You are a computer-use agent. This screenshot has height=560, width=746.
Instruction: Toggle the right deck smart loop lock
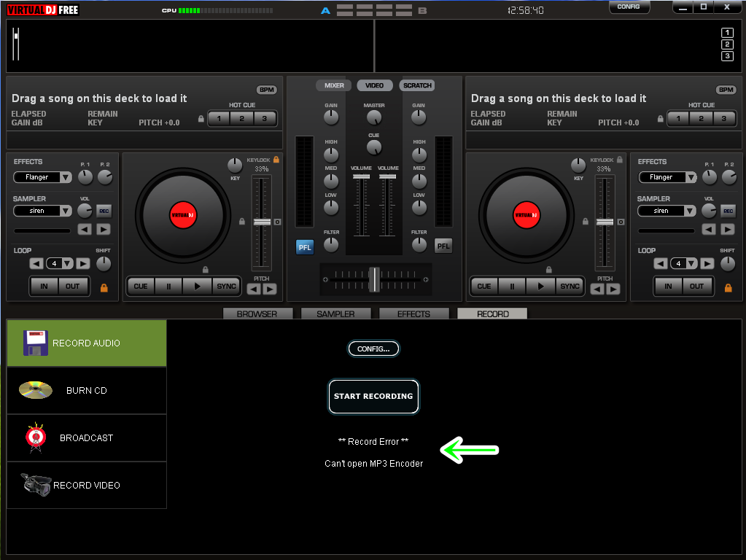[x=728, y=288]
